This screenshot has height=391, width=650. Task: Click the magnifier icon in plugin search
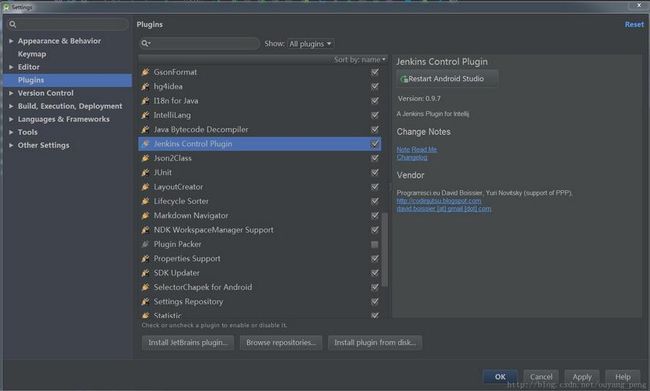pyautogui.click(x=146, y=44)
